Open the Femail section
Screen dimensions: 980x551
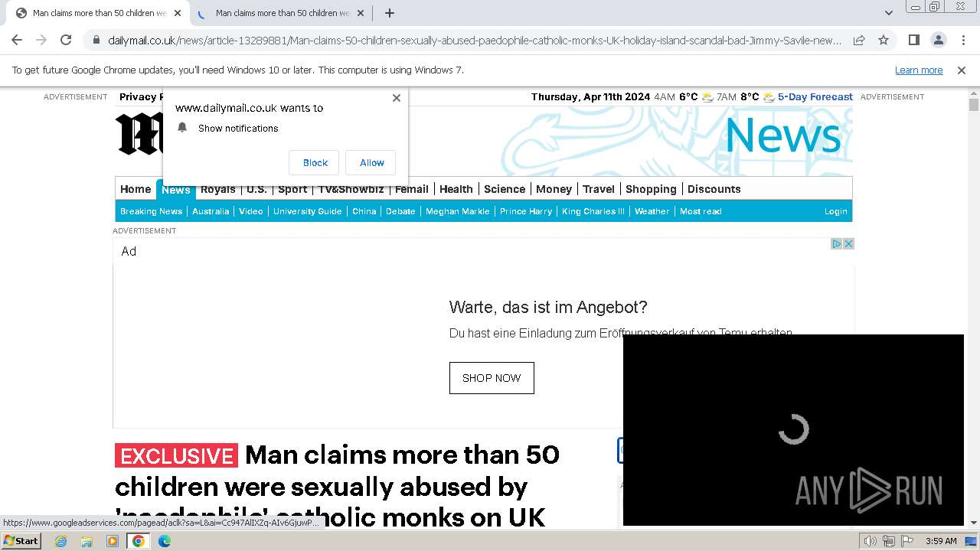pos(412,189)
